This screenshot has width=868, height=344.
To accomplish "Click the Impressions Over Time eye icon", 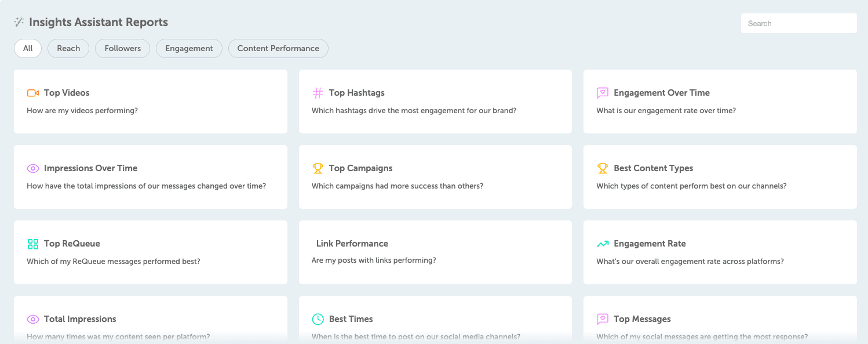I will (x=33, y=168).
